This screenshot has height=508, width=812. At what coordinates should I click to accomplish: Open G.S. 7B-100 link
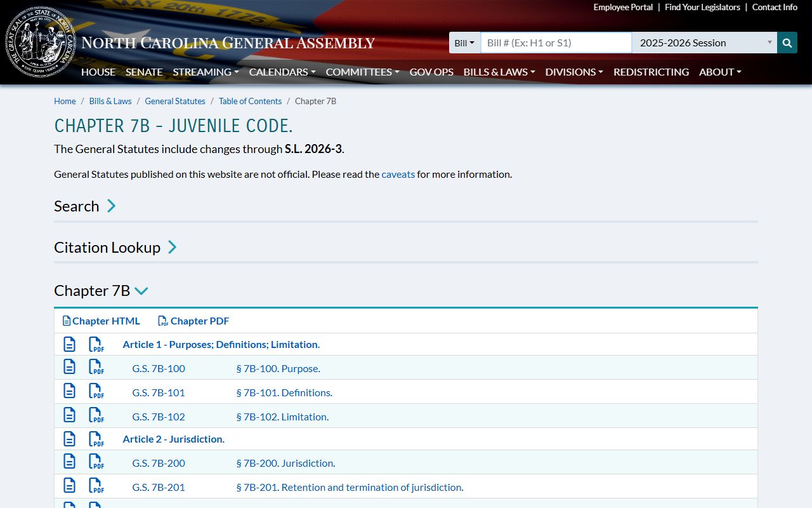tap(159, 368)
